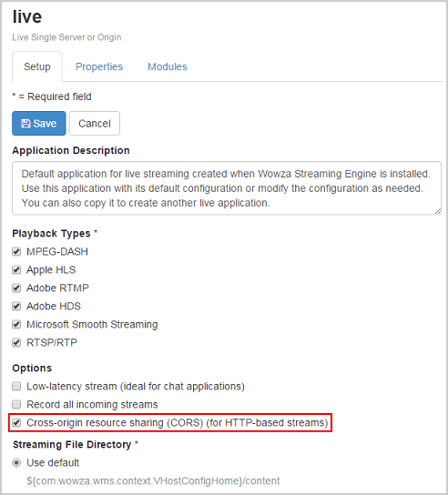
Task: Click the floppy disk icon on Save
Action: coord(25,124)
